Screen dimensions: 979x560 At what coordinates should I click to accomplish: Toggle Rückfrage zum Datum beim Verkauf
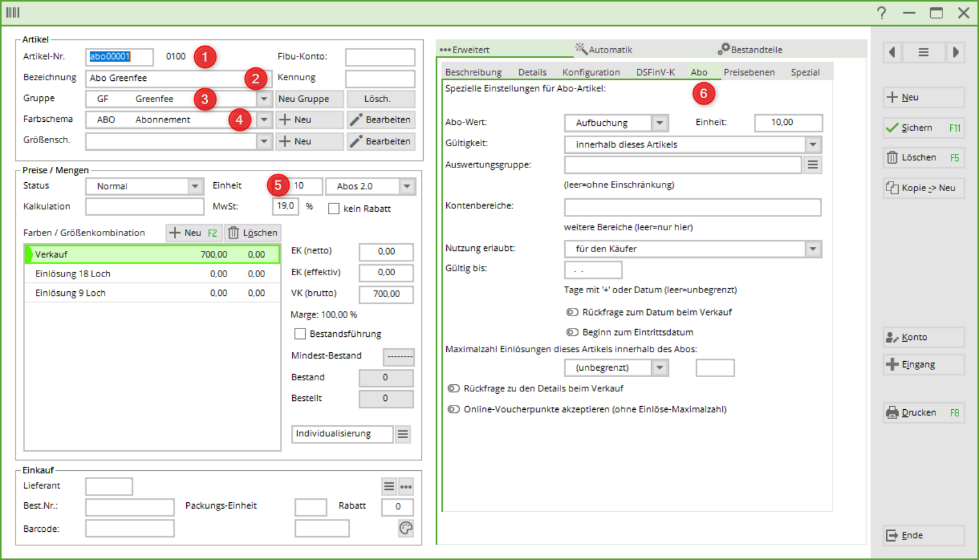pos(572,312)
